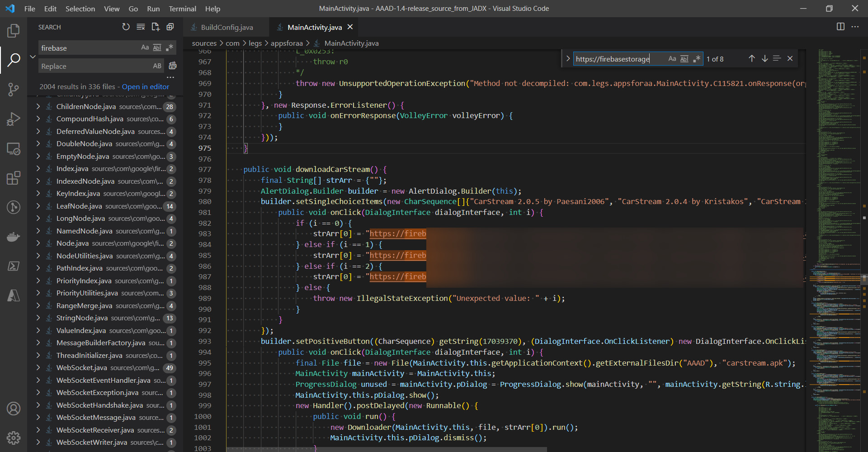
Task: Switch to the BuildConfig.java tab
Action: pos(226,27)
